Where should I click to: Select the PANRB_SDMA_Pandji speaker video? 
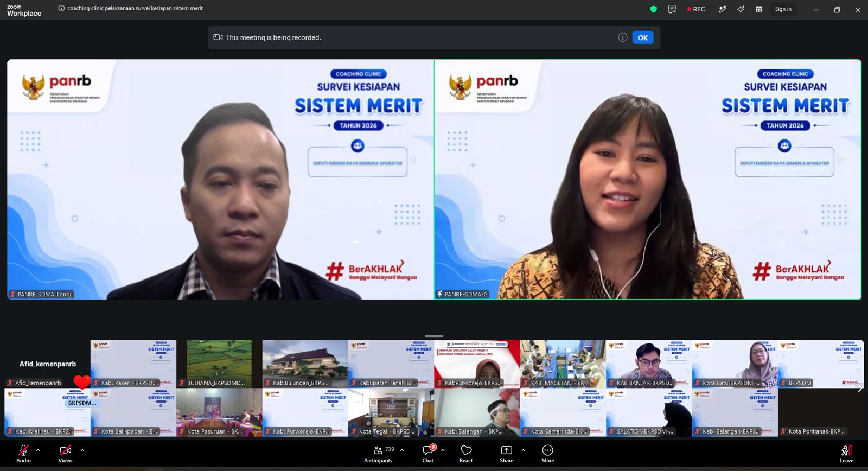pos(220,179)
